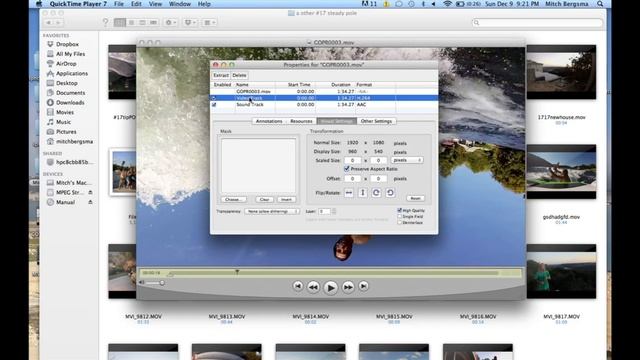The image size is (640, 360).
Task: Open Transparency mode dropdown
Action: click(272, 211)
